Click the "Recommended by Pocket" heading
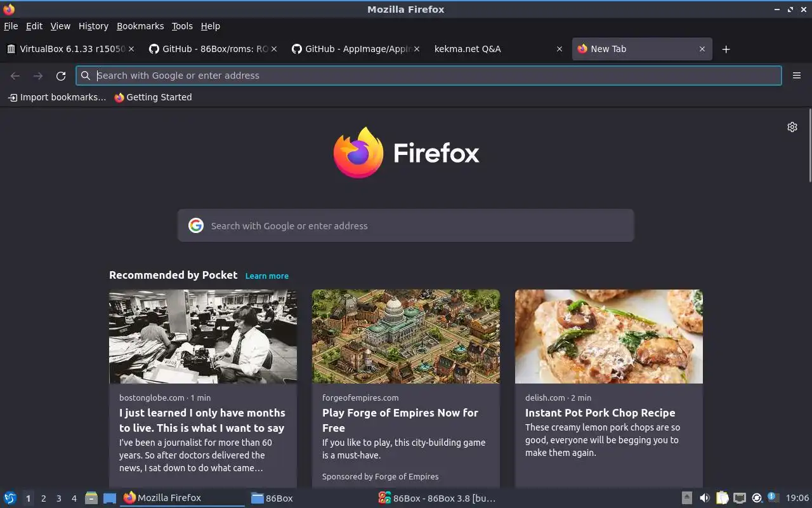The image size is (812, 508). coord(173,275)
